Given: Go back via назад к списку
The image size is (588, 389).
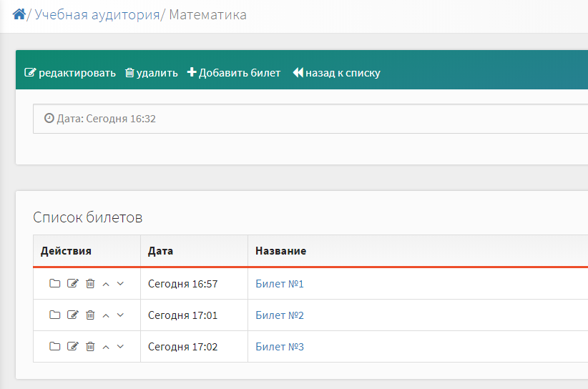Looking at the screenshot, I should point(336,73).
